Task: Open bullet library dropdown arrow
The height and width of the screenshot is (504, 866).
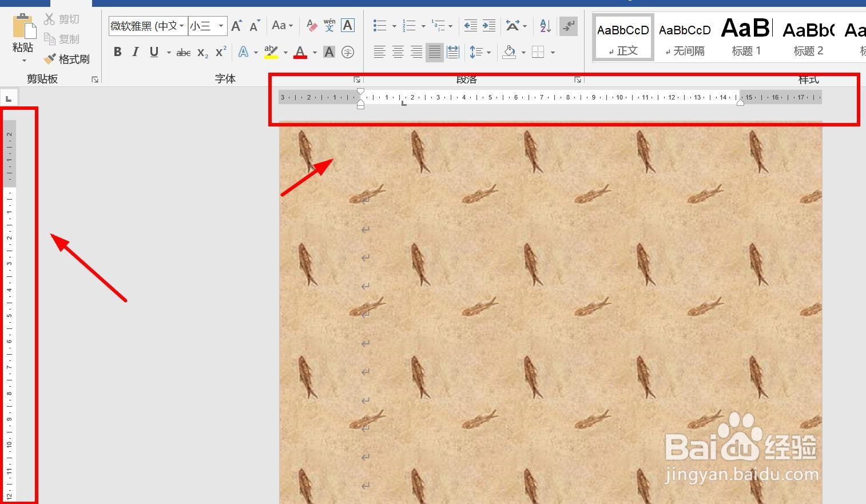Action: tap(394, 26)
